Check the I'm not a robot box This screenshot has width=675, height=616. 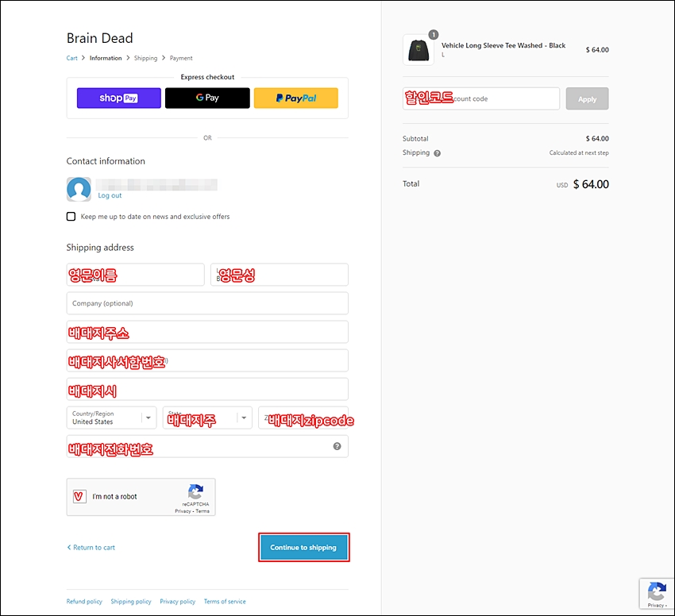coord(79,497)
